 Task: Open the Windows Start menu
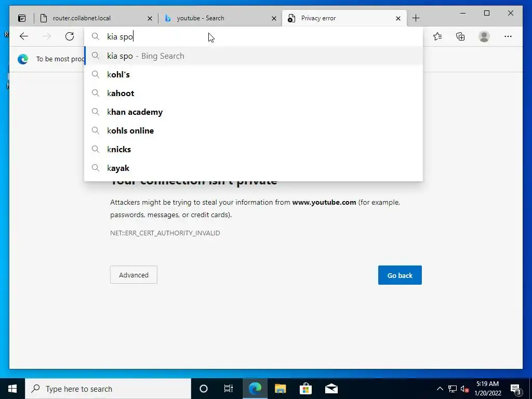coord(12,389)
